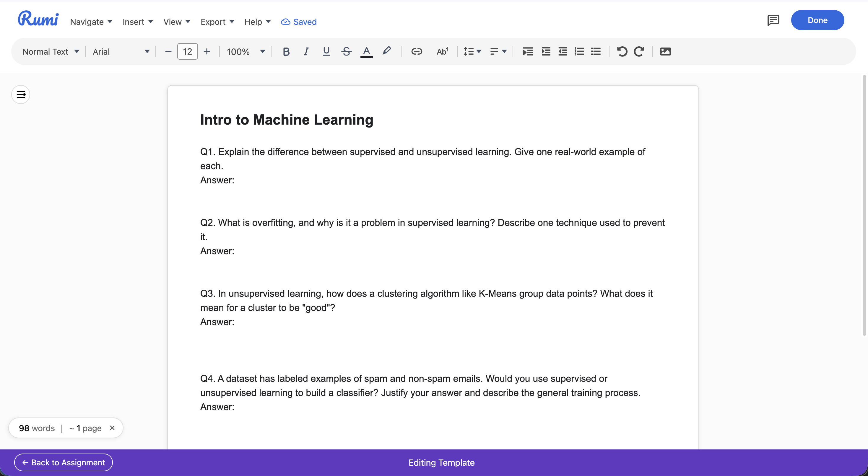The width and height of the screenshot is (868, 476).
Task: Click the numbered list icon
Action: [579, 52]
